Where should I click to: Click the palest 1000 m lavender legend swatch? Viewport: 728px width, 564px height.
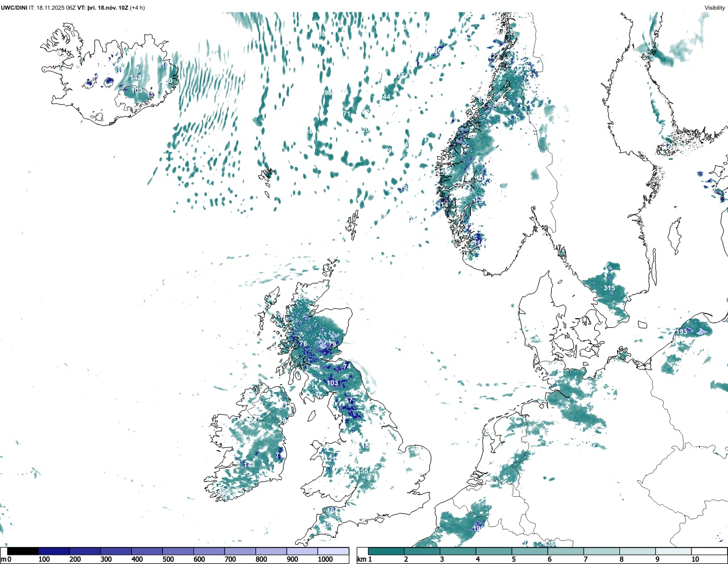(x=333, y=551)
